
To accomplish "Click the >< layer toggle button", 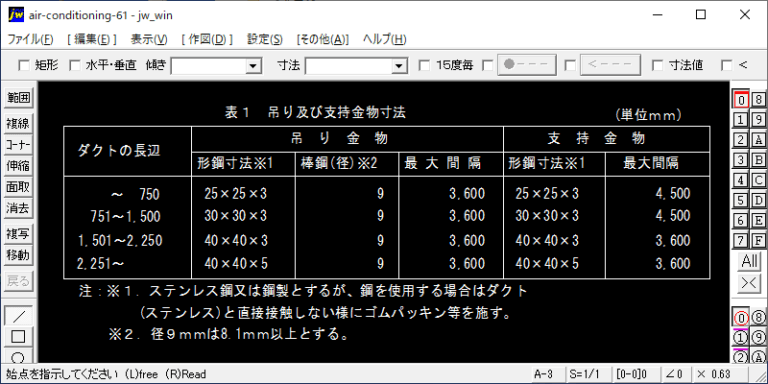I will (749, 284).
